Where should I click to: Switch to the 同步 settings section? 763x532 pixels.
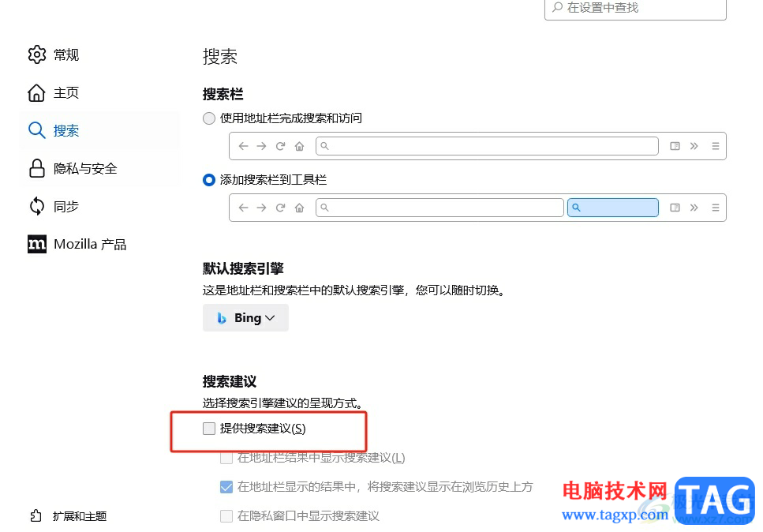click(x=66, y=206)
